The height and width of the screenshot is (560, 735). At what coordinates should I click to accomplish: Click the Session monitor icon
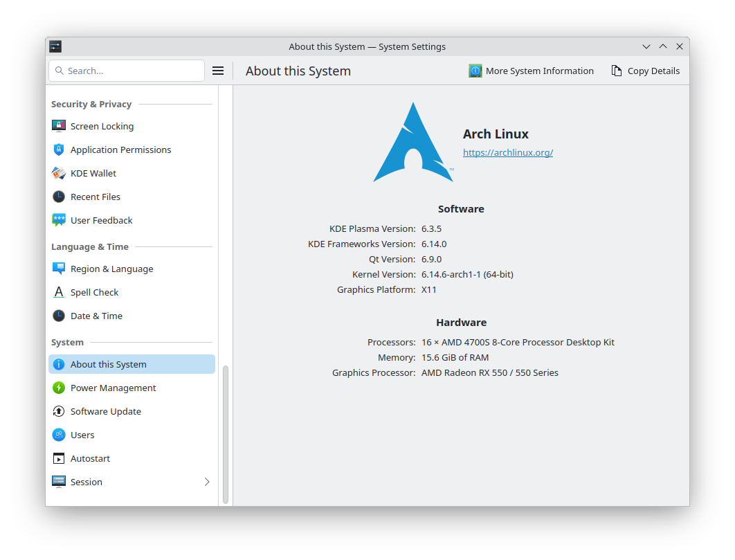click(x=59, y=482)
